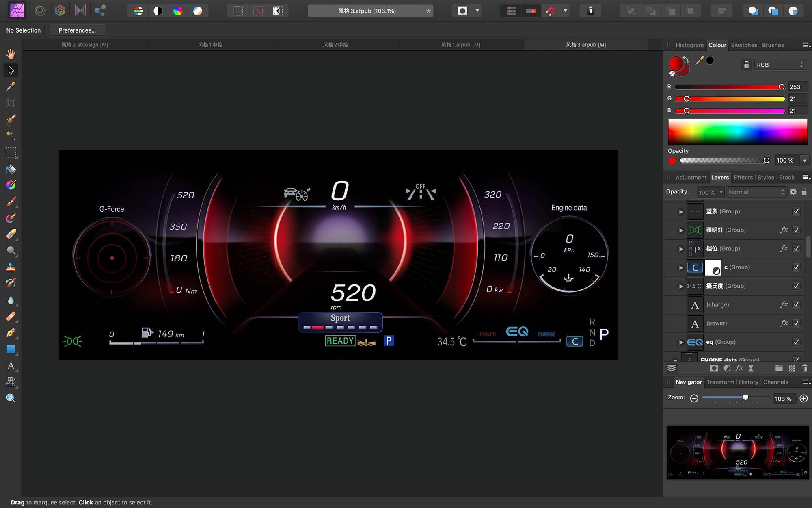Click the red channel R slider
812x508 pixels.
[730, 87]
